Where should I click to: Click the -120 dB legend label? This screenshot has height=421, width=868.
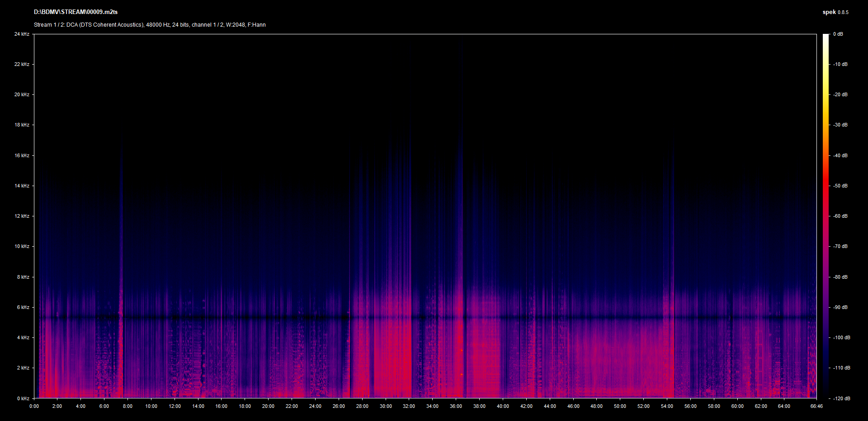coord(841,398)
